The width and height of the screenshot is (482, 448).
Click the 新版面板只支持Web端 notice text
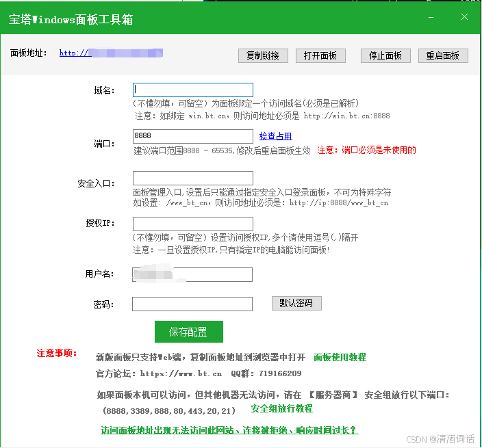(x=201, y=357)
